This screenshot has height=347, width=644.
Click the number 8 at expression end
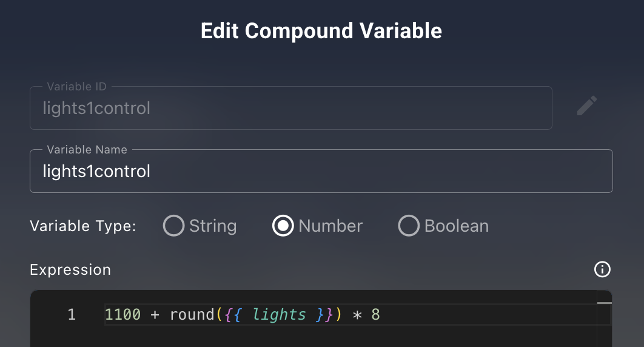[375, 315]
